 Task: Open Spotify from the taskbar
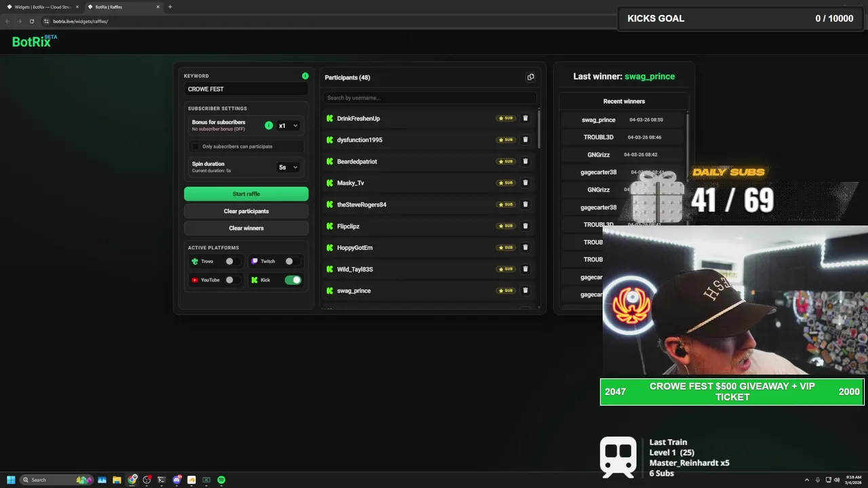(221, 480)
